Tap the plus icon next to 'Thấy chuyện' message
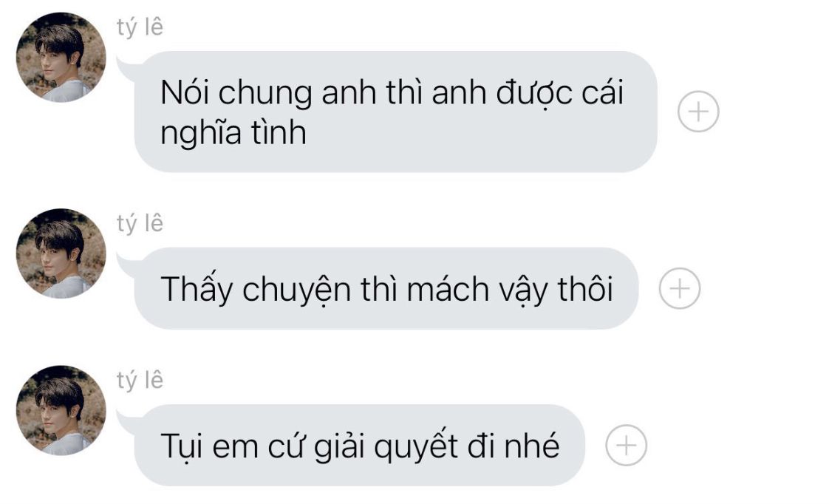This screenshot has width=829, height=504. point(680,288)
